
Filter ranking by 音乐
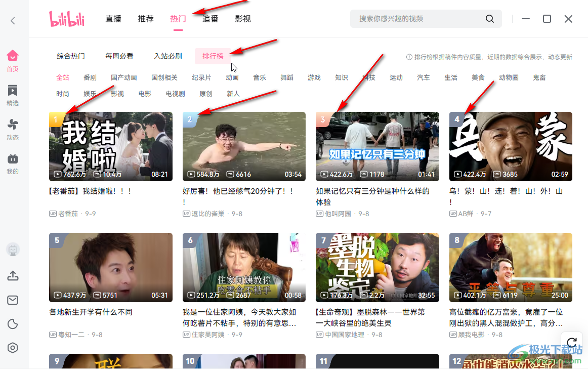click(260, 77)
